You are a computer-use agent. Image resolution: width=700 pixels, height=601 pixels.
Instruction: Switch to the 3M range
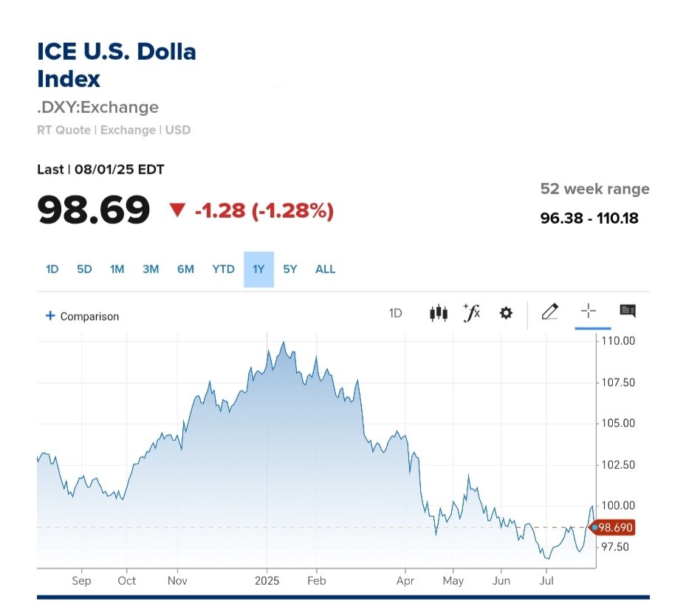point(151,269)
